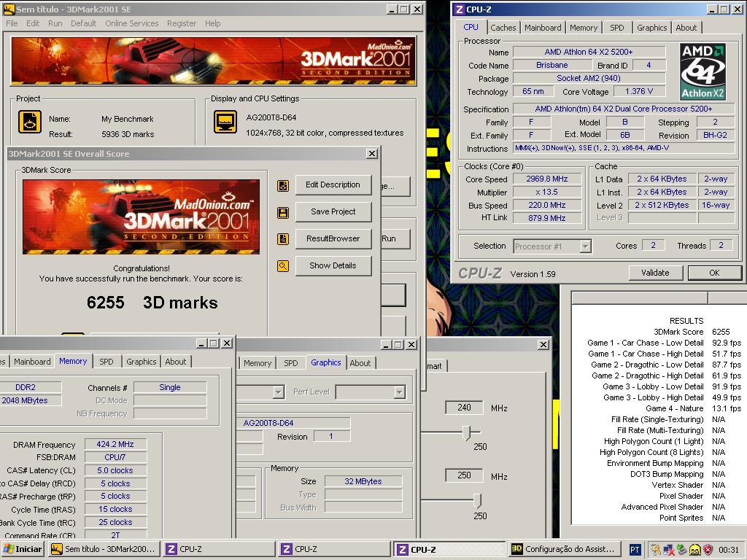The width and height of the screenshot is (747, 560).
Task: Open About tab in the CPU-Z graphics window
Action: click(x=360, y=363)
